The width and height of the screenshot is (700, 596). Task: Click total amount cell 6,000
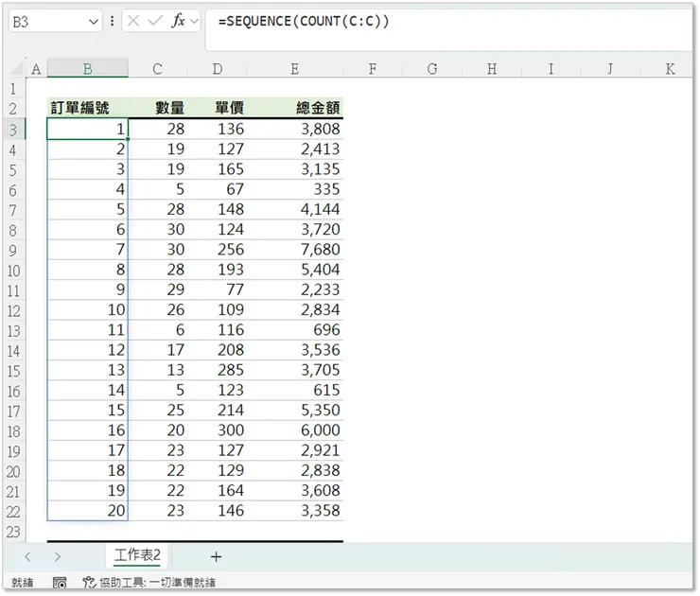coord(295,430)
